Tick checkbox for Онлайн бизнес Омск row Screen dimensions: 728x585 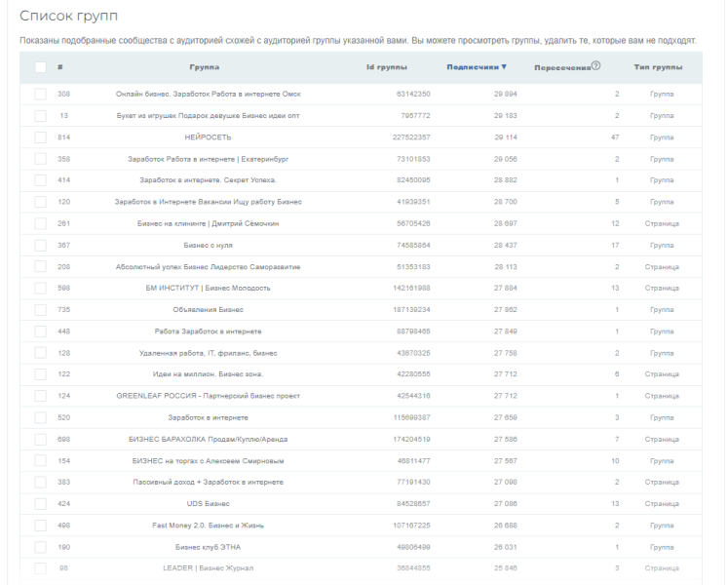coord(41,94)
